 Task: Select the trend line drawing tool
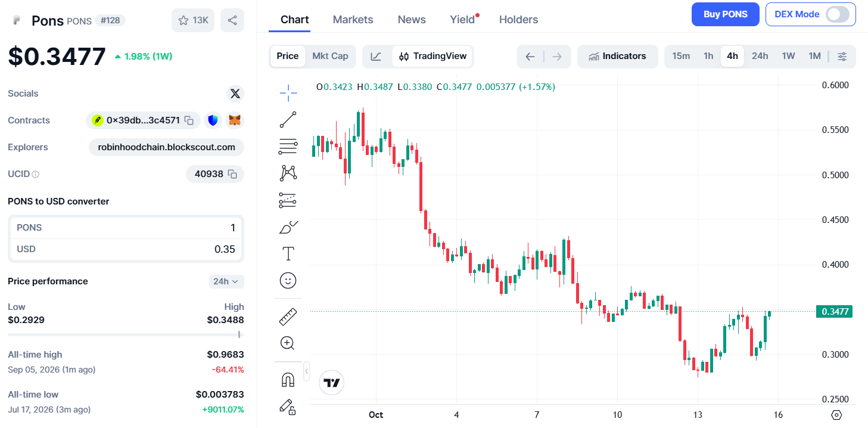(288, 119)
